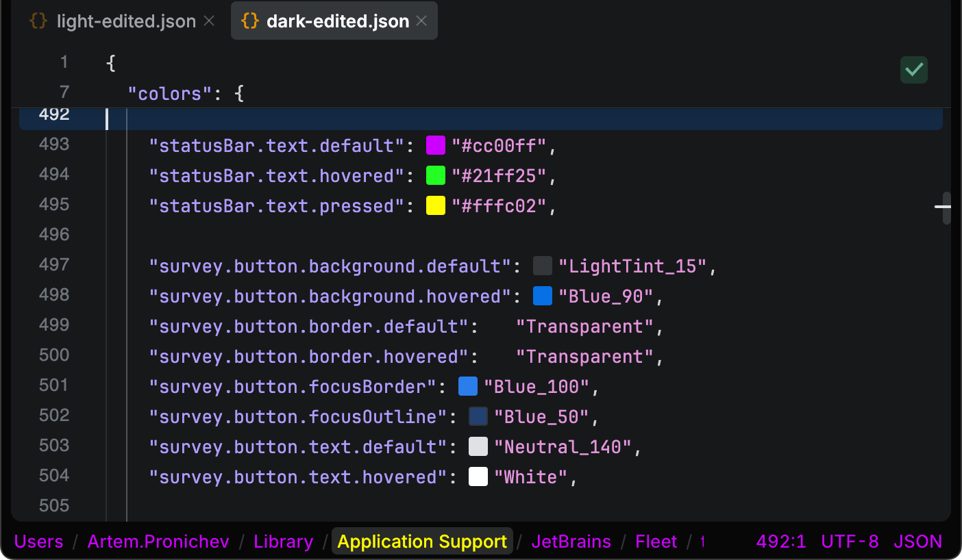Click the yellow swatch beside statusBar.text.pressed
The width and height of the screenshot is (962, 560).
[x=436, y=205]
